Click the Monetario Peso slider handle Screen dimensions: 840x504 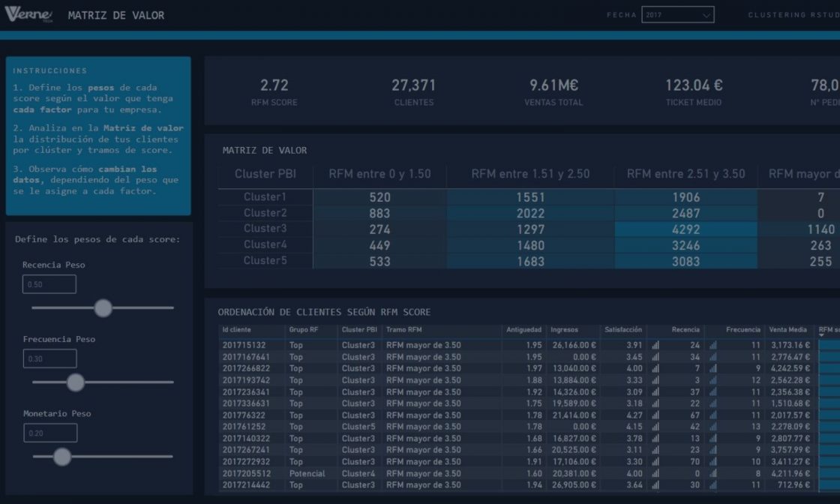click(x=62, y=456)
